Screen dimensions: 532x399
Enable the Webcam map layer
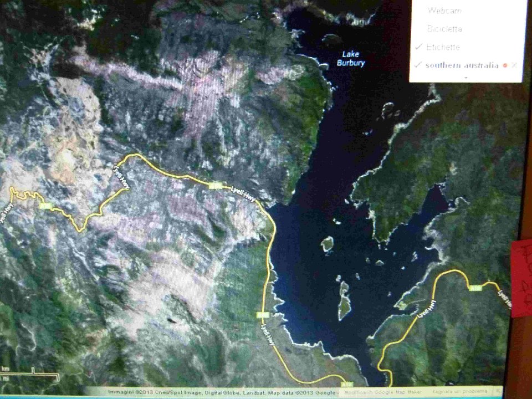tap(444, 10)
